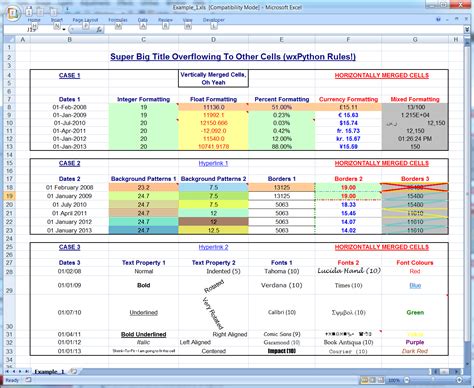
Task: Click the zoom out minus button
Action: tap(407, 380)
